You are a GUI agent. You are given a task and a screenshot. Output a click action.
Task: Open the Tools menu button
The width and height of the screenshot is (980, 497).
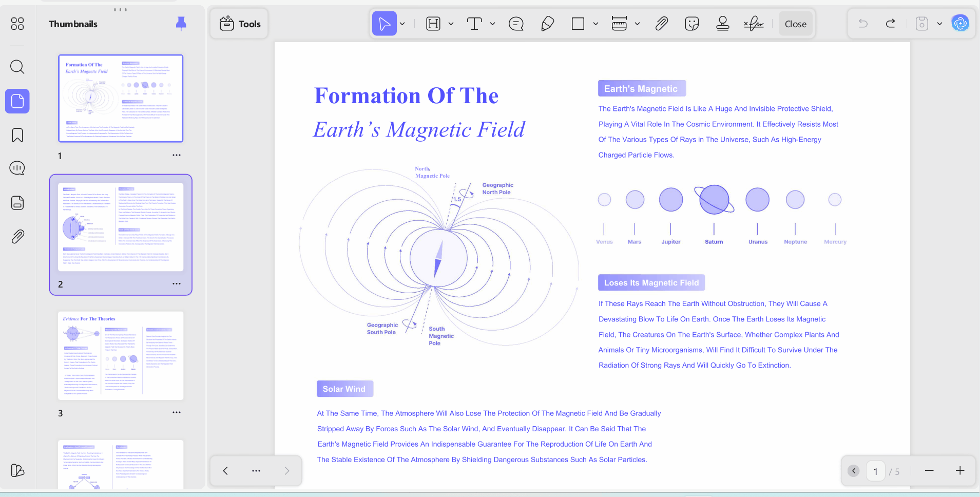(x=240, y=24)
